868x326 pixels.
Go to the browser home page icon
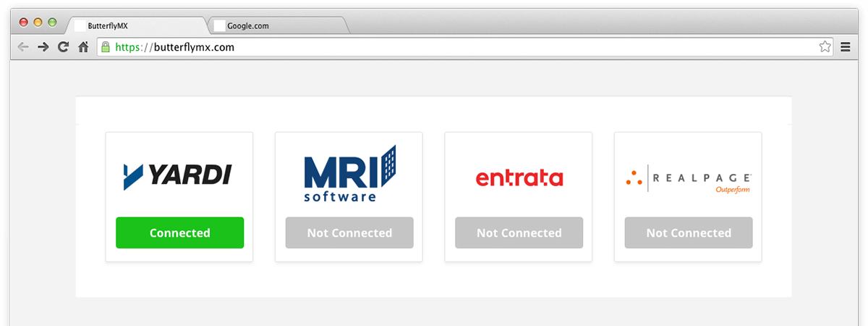(84, 47)
